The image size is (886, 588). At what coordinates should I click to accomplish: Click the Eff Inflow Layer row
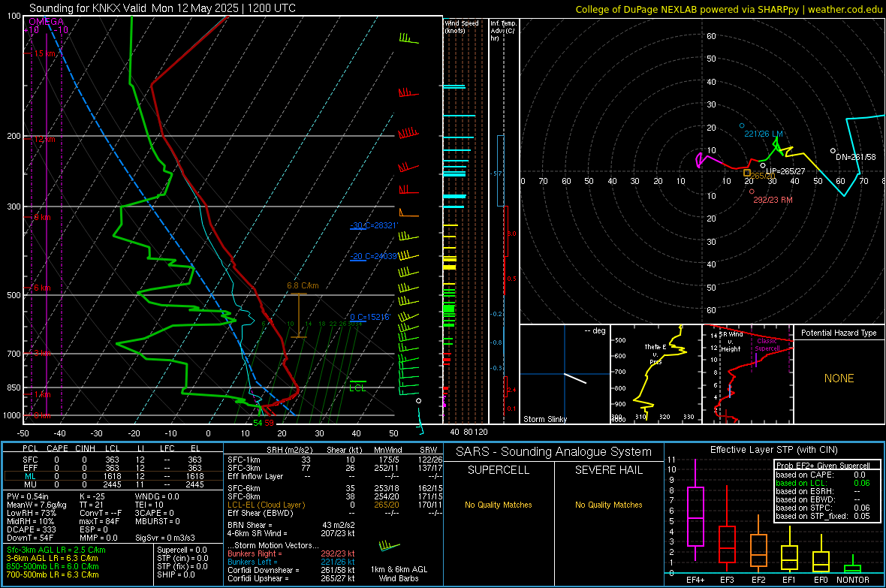tap(335, 476)
